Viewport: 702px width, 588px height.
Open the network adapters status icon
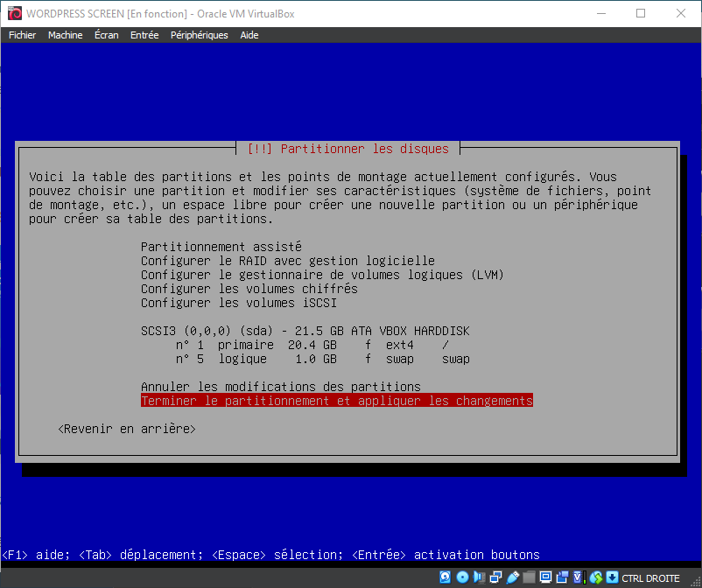tap(495, 577)
